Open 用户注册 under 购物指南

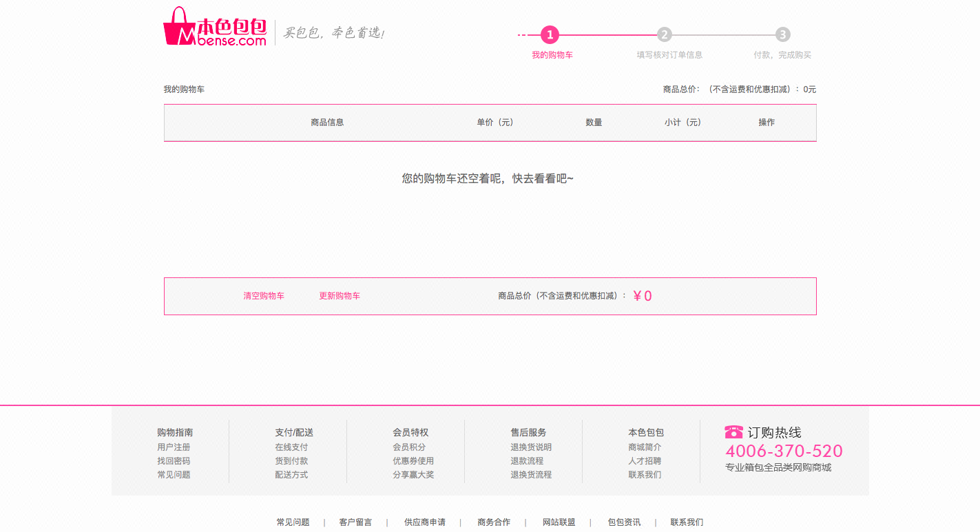click(174, 446)
